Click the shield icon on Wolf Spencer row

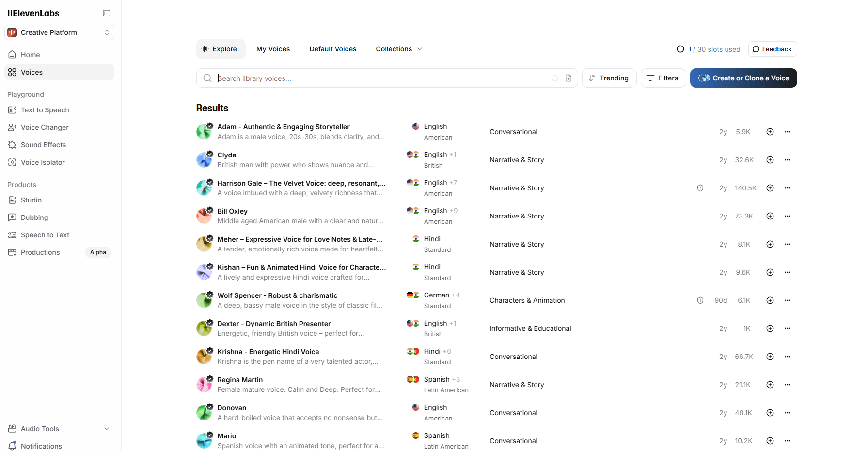click(x=700, y=300)
